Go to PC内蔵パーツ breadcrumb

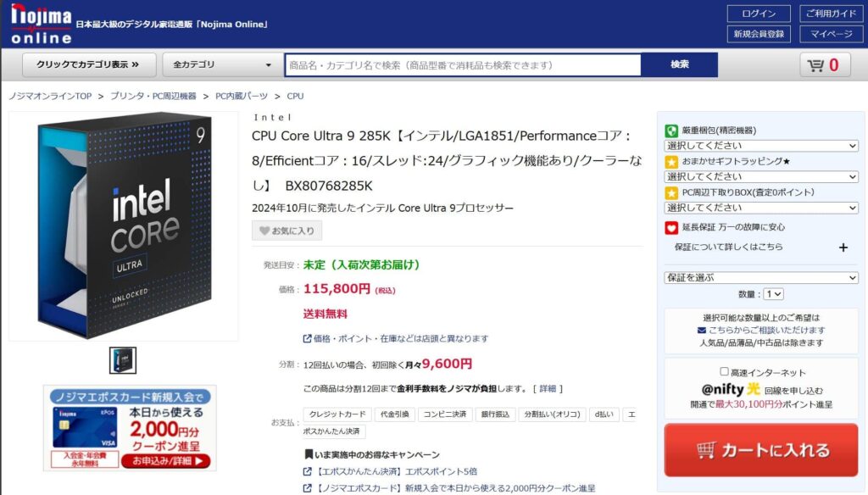point(242,96)
